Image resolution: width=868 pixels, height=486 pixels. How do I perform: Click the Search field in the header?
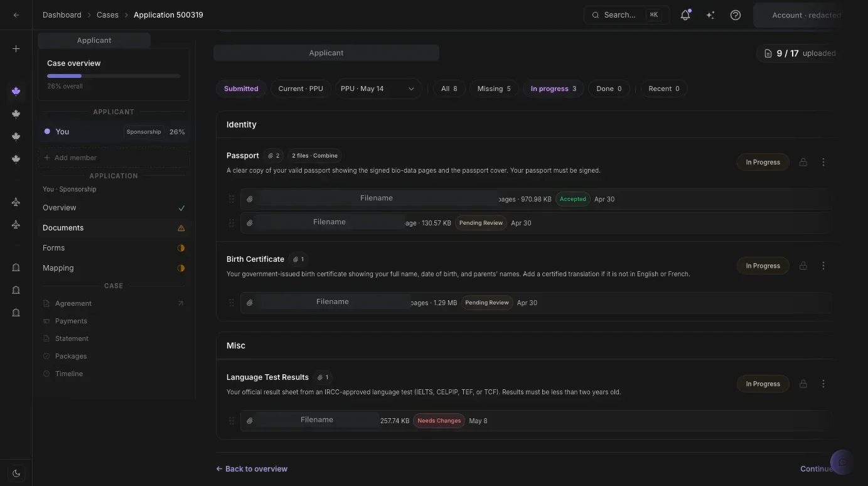(x=626, y=15)
